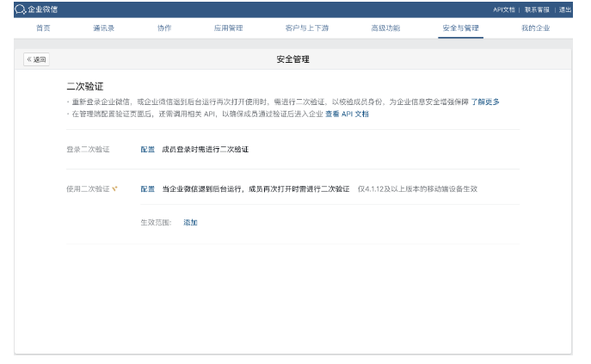
Task: Click 配置 for 使用二次验证
Action: (148, 188)
